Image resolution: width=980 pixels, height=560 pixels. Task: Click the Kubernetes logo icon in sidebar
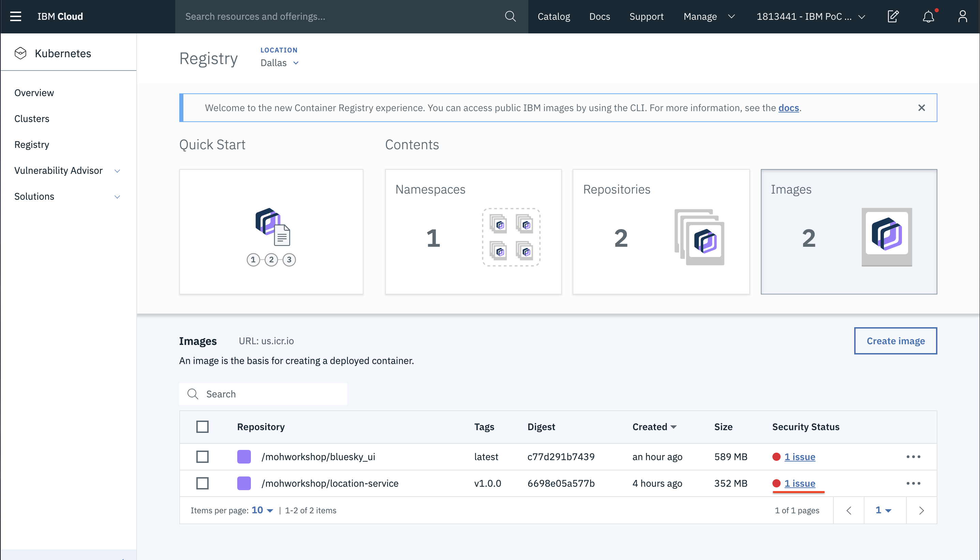20,53
